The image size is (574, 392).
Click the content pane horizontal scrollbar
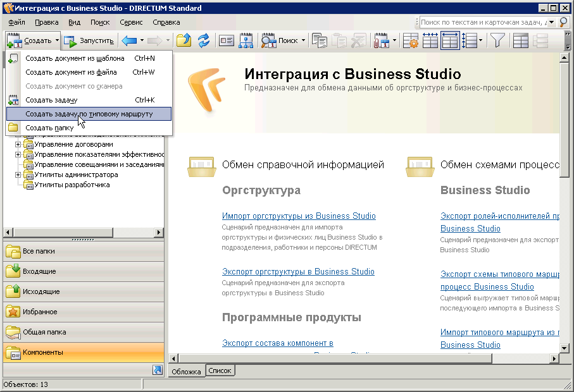tap(364, 358)
